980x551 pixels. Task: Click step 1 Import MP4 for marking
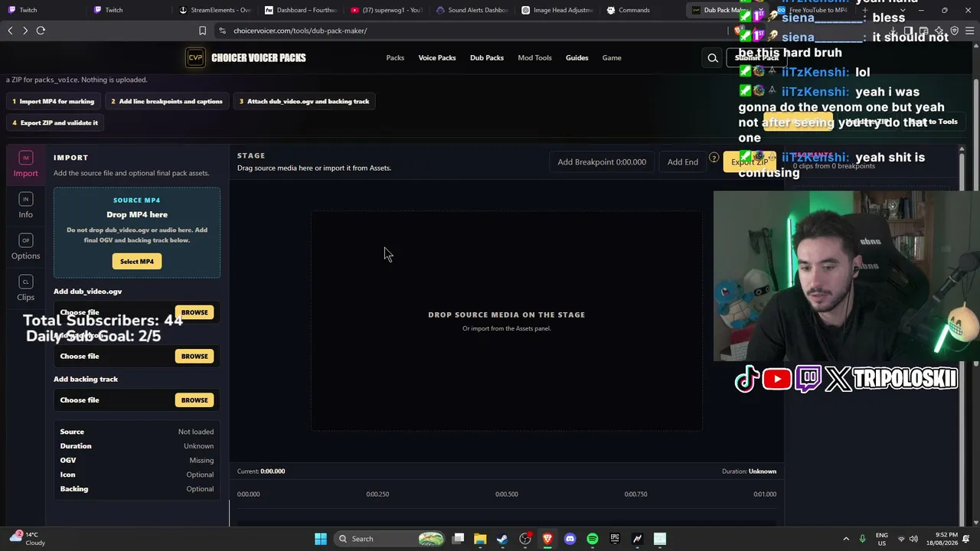pyautogui.click(x=54, y=101)
